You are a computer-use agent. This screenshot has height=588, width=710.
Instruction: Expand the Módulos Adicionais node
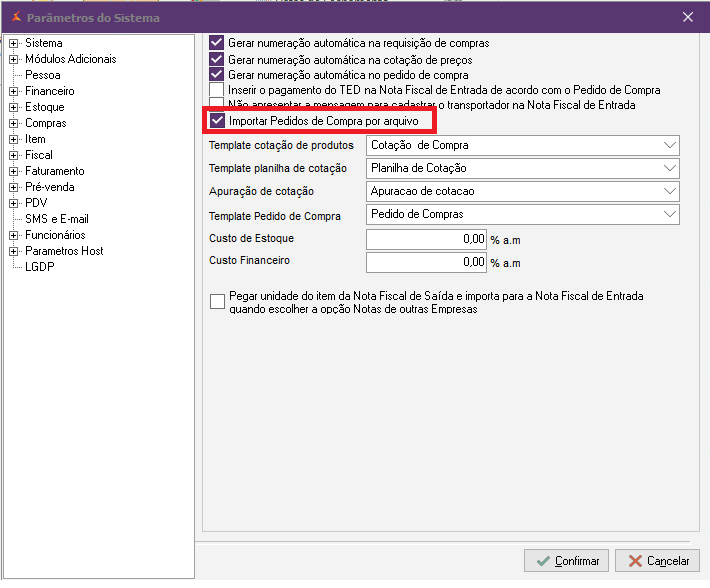(x=14, y=59)
